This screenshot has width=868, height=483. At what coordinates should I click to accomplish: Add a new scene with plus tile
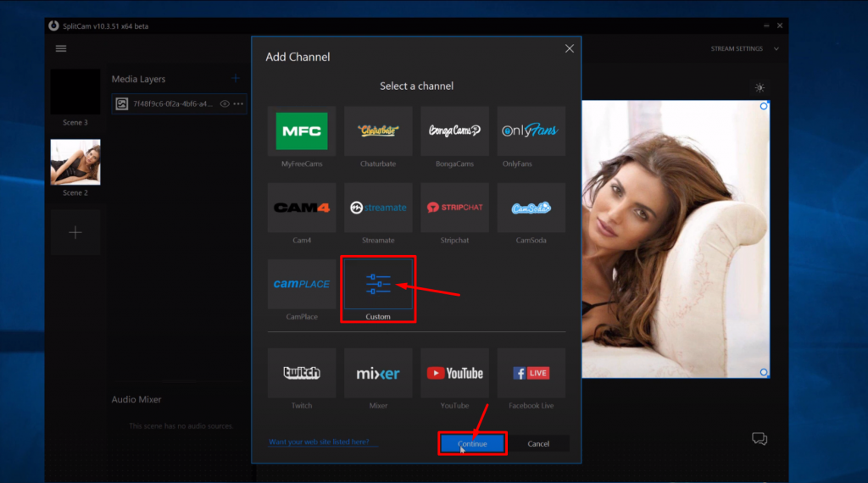tap(75, 232)
